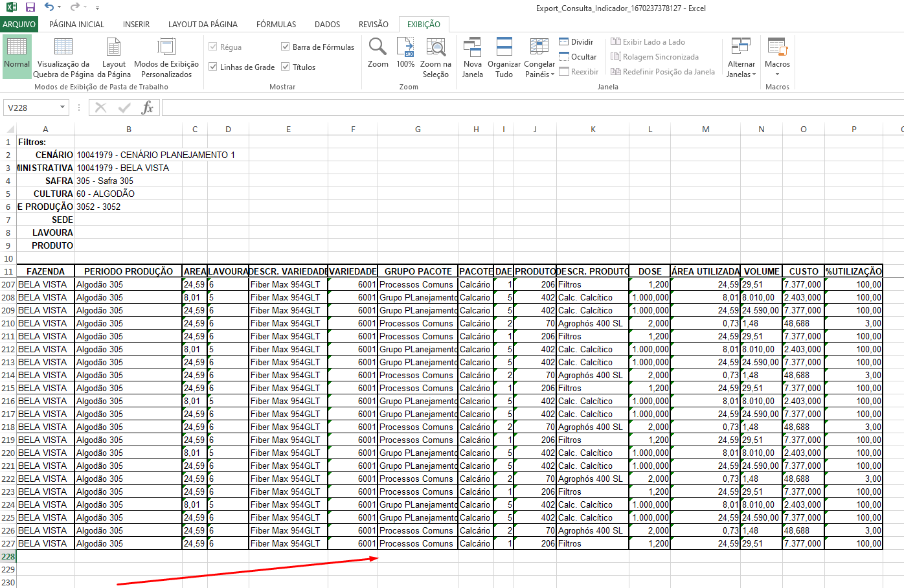Select column G header
904x588 pixels.
click(418, 130)
